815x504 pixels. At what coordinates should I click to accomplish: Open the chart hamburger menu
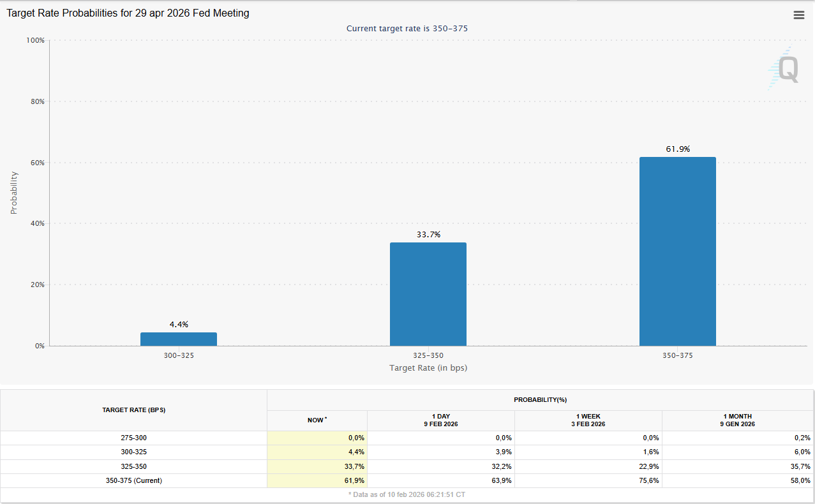(x=798, y=15)
